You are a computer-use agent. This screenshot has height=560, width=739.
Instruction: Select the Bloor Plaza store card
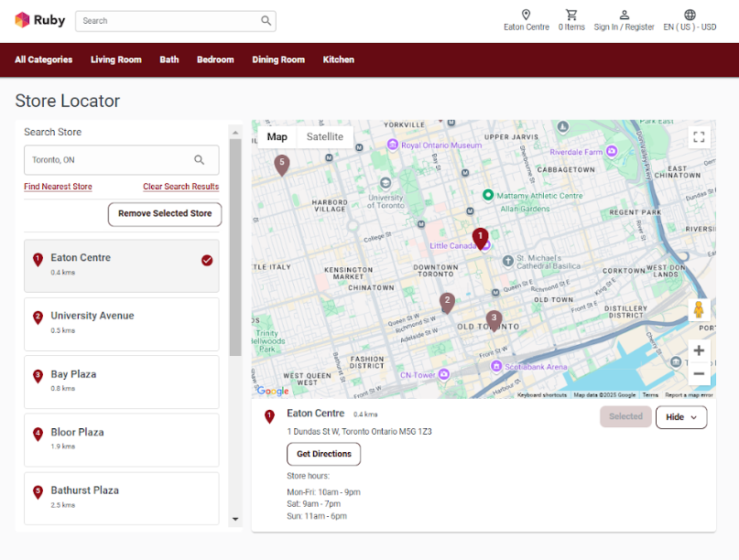click(122, 440)
